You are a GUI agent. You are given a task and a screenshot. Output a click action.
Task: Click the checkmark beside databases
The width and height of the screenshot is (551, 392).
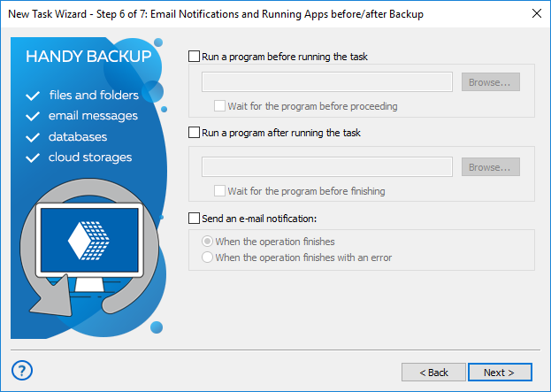(34, 137)
